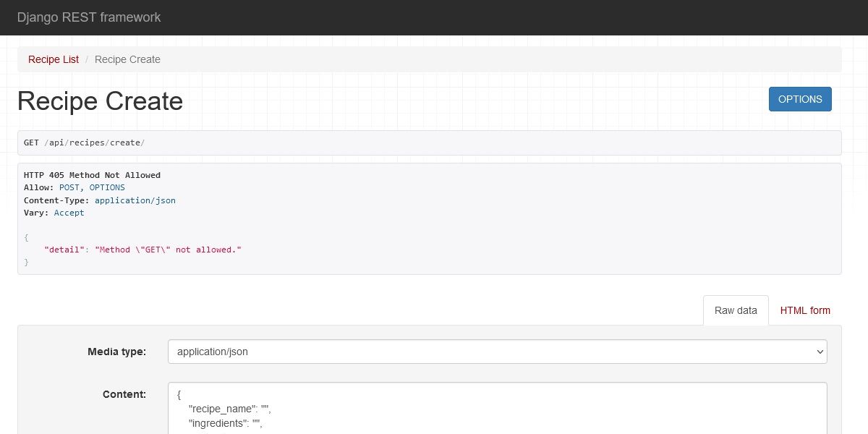Open the Media type dropdown

pos(497,352)
